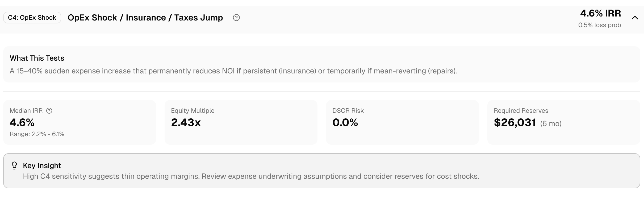Select the What This Tests heading
The height and width of the screenshot is (199, 644).
coord(37,58)
